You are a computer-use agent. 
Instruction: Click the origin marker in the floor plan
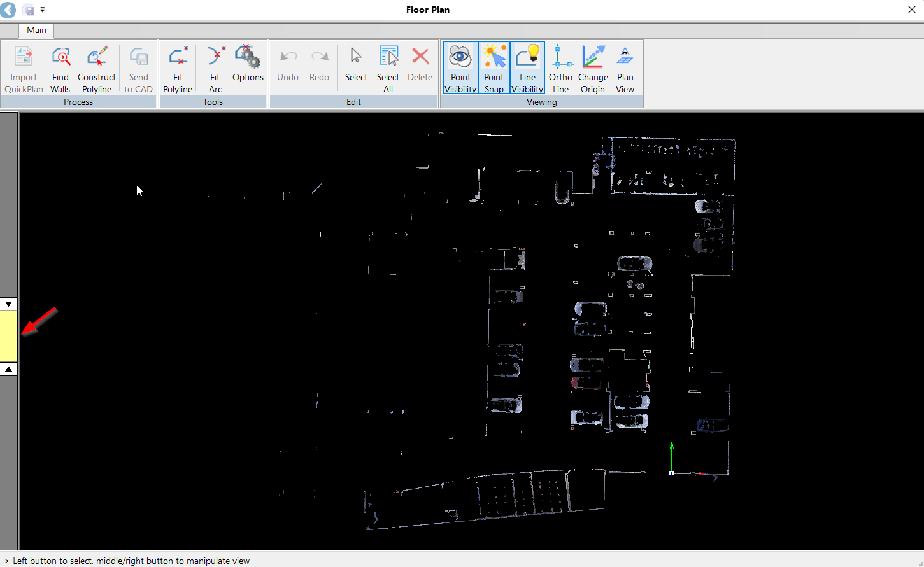tap(671, 473)
